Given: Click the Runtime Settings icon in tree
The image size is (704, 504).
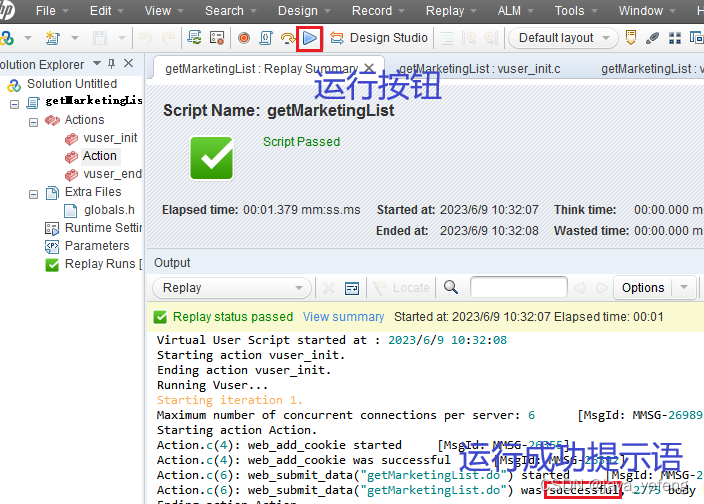Looking at the screenshot, I should (x=52, y=229).
